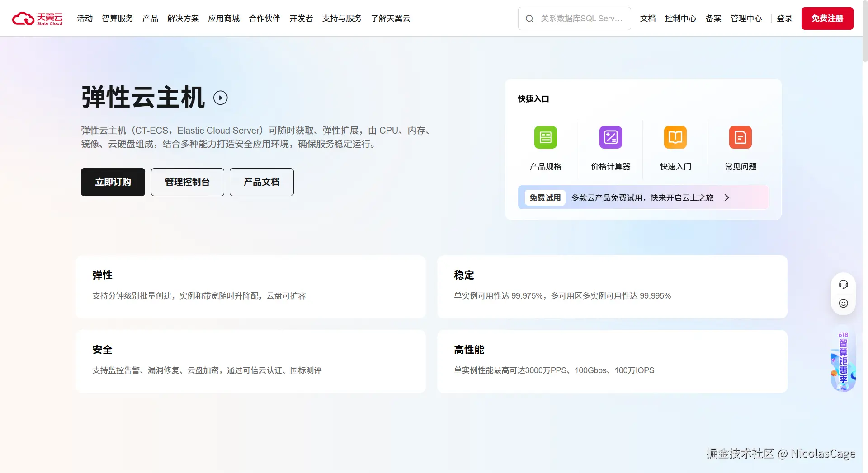Select the 弹性 feature card
Image resolution: width=868 pixels, height=473 pixels.
(x=251, y=287)
